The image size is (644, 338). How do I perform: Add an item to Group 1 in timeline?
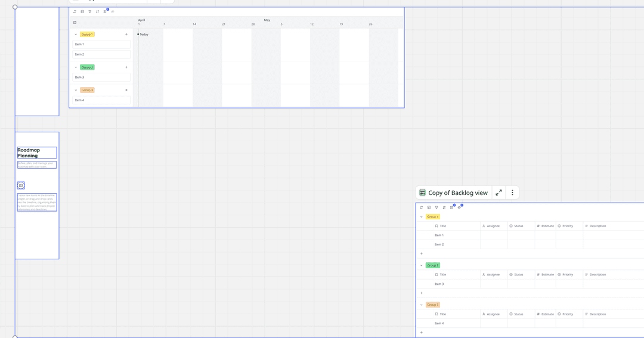coord(126,35)
